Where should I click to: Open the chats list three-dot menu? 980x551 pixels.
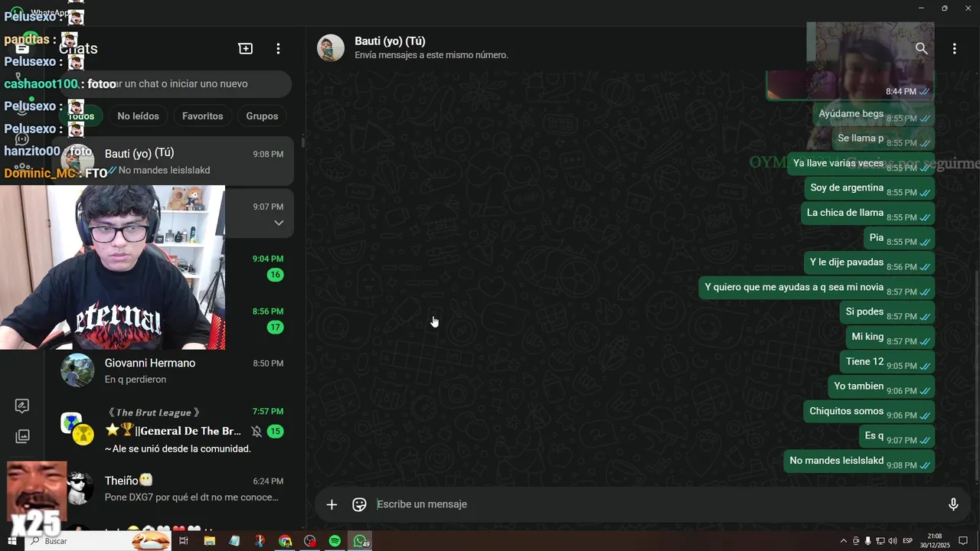click(278, 48)
